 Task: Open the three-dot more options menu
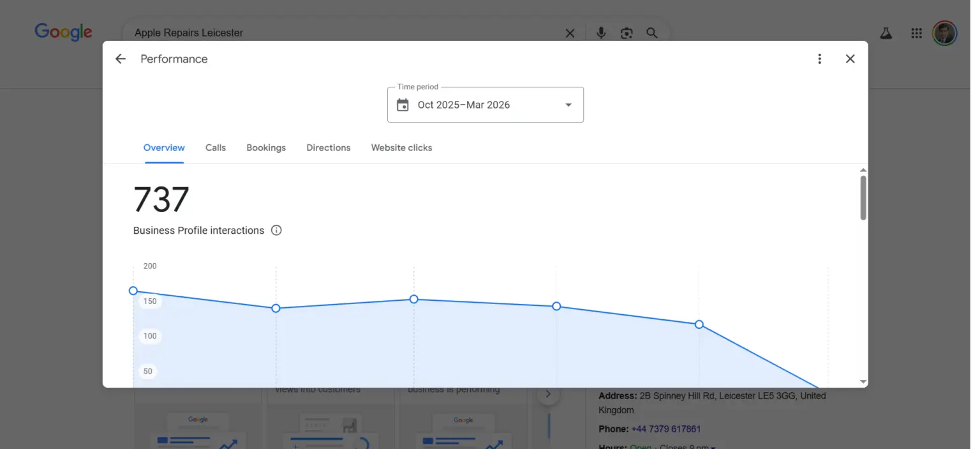(x=819, y=59)
